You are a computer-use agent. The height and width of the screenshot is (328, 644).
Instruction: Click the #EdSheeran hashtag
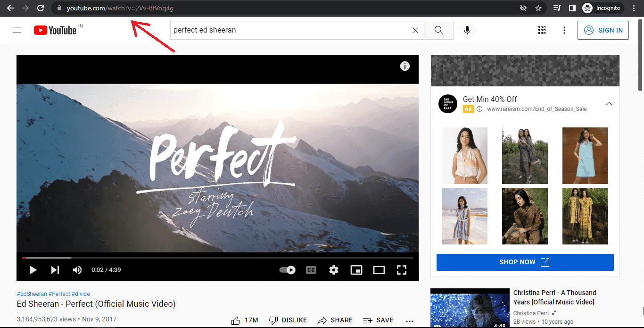[32, 294]
